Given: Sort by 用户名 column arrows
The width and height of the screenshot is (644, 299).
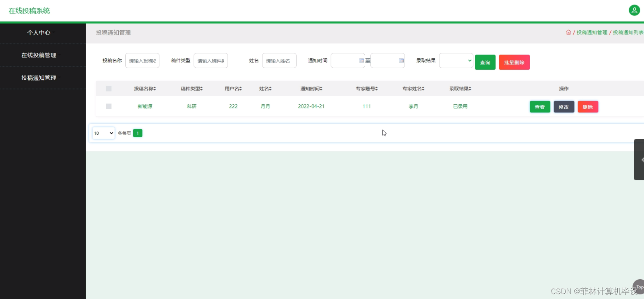Looking at the screenshot, I should tap(241, 89).
